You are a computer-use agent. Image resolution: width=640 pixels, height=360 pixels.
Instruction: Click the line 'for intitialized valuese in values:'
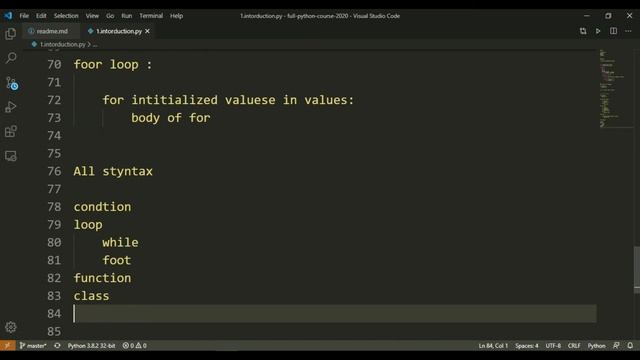pos(228,100)
